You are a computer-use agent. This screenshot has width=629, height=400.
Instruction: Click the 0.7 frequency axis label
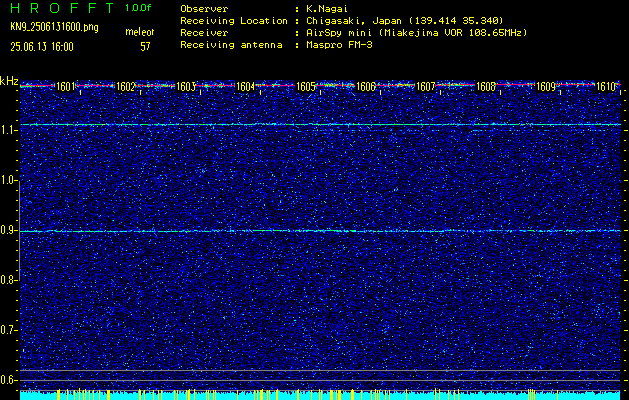8,330
